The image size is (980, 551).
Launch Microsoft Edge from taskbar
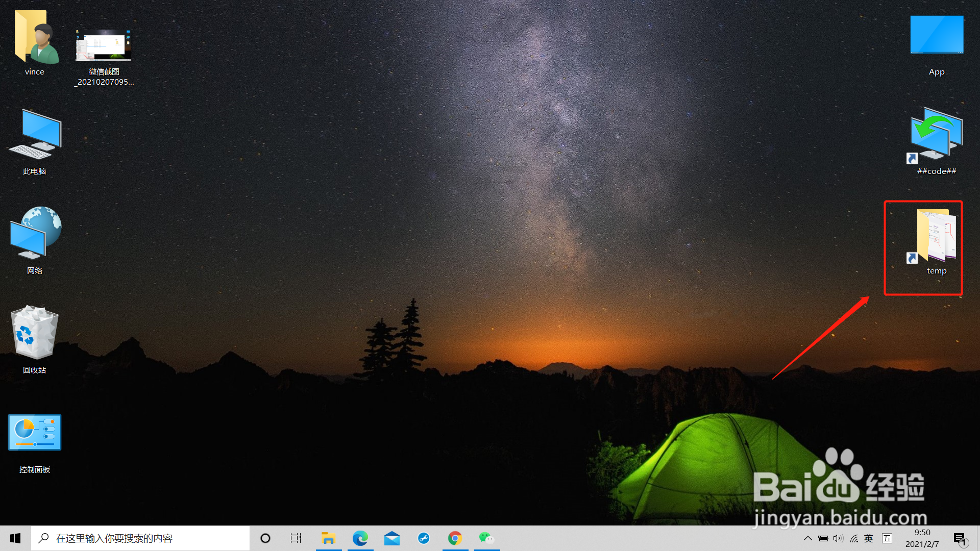[360, 538]
